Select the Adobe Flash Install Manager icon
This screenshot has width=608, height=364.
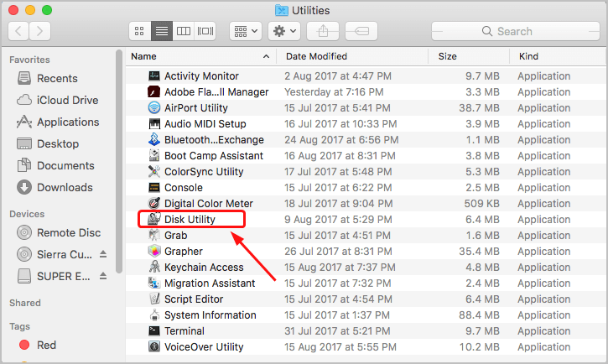pos(154,92)
